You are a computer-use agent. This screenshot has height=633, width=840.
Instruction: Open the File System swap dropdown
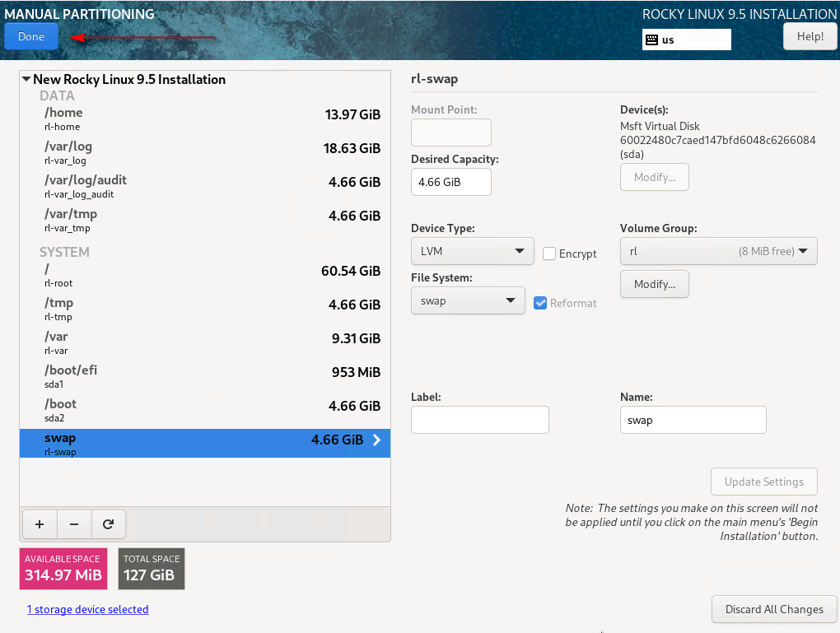pyautogui.click(x=468, y=301)
